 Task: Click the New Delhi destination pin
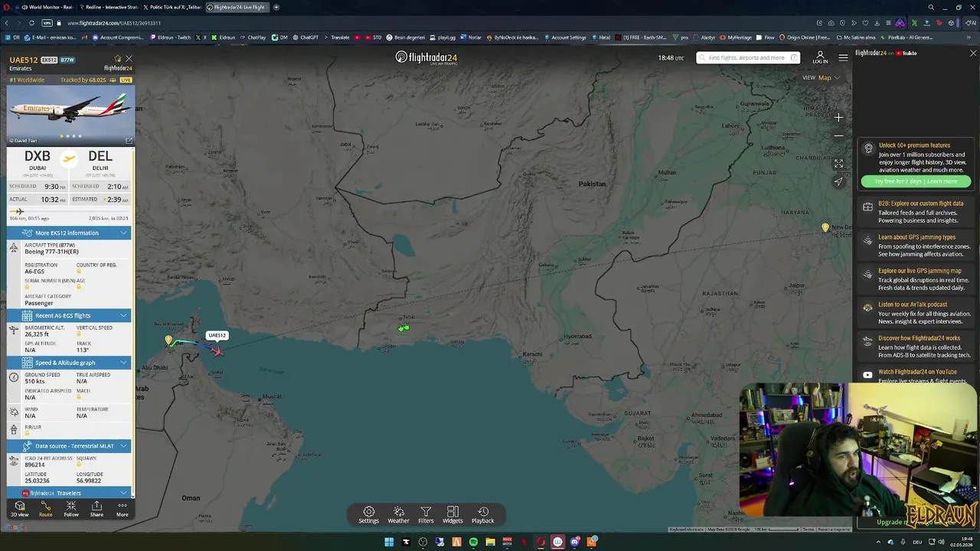(825, 228)
